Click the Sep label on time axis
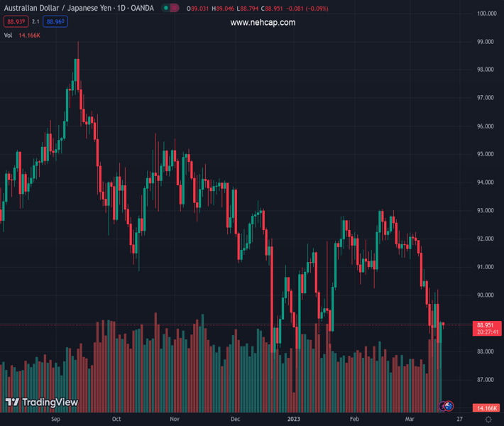The height and width of the screenshot is (426, 504). pos(55,419)
